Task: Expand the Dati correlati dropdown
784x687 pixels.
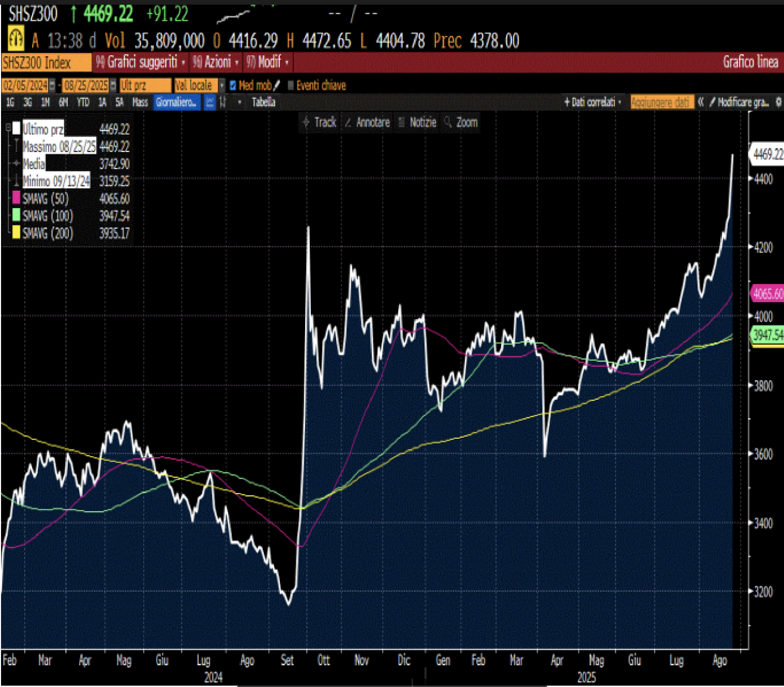Action: pyautogui.click(x=593, y=102)
